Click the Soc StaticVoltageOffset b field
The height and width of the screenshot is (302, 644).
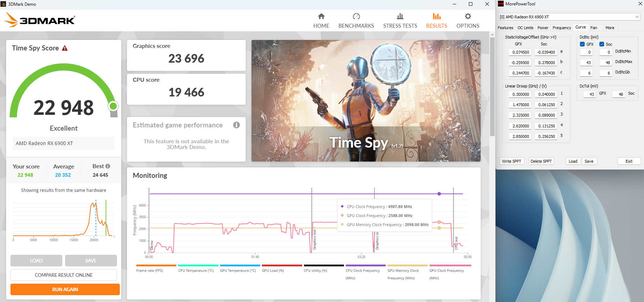(x=546, y=63)
